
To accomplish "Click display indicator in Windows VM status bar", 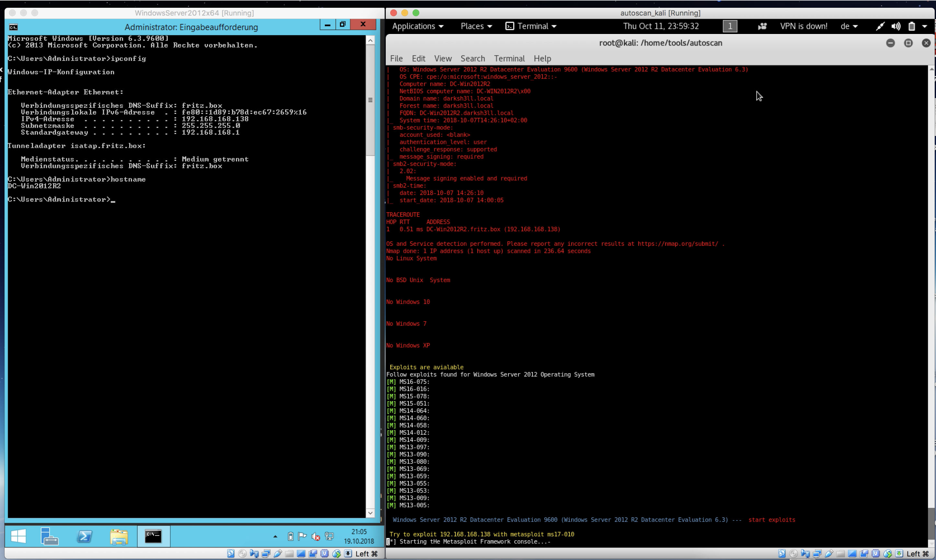I will coord(301,554).
